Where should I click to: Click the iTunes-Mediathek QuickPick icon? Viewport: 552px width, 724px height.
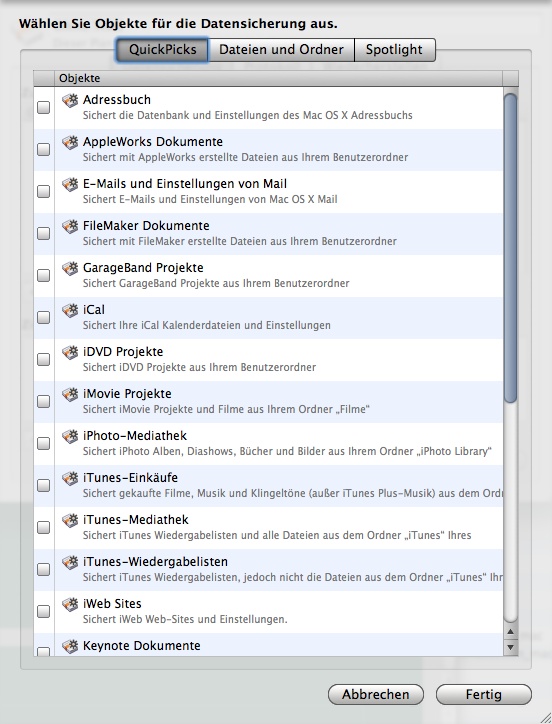click(70, 520)
